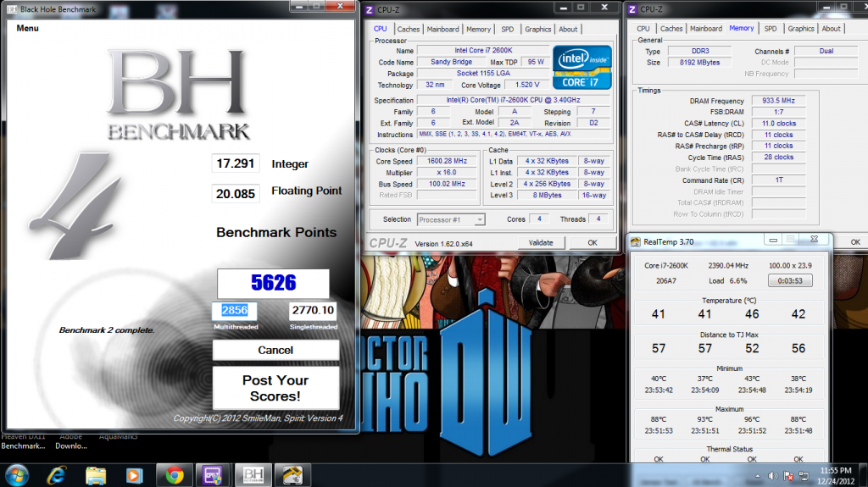
Task: Open Caches tab in first CPU-Z window
Action: tap(408, 30)
